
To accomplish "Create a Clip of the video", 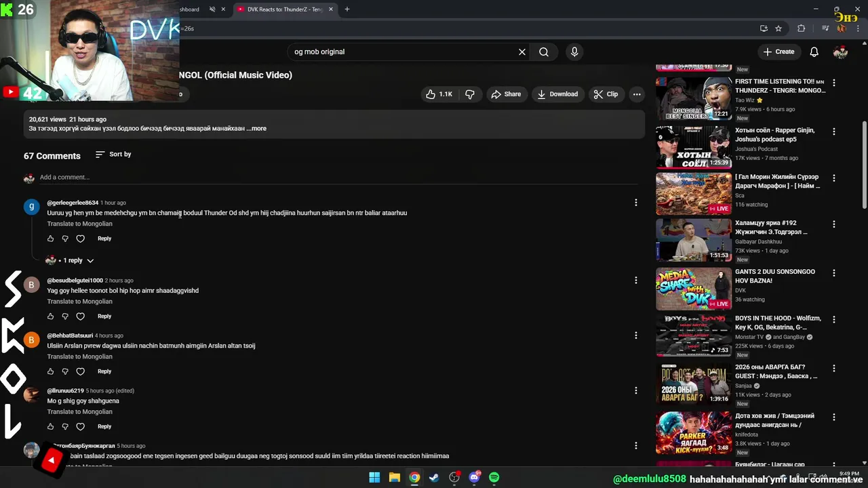I will 606,94.
